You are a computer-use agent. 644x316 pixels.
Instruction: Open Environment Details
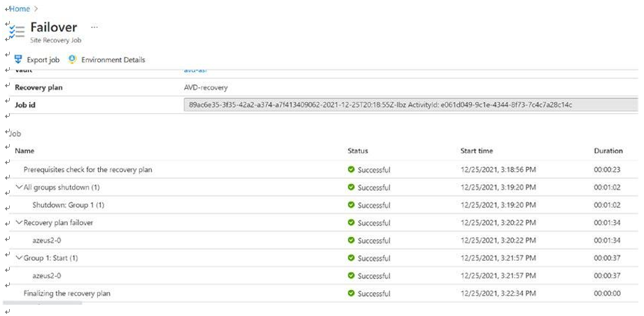[113, 60]
